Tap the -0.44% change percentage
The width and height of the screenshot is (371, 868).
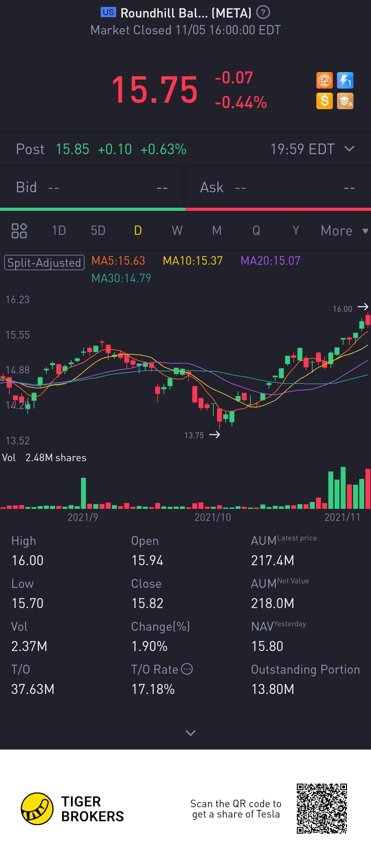[x=241, y=102]
